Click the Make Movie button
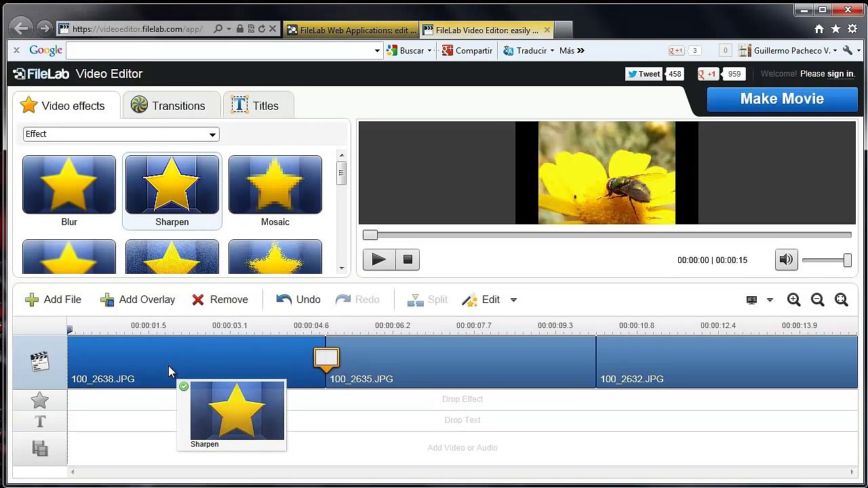The width and height of the screenshot is (868, 488). (x=782, y=99)
